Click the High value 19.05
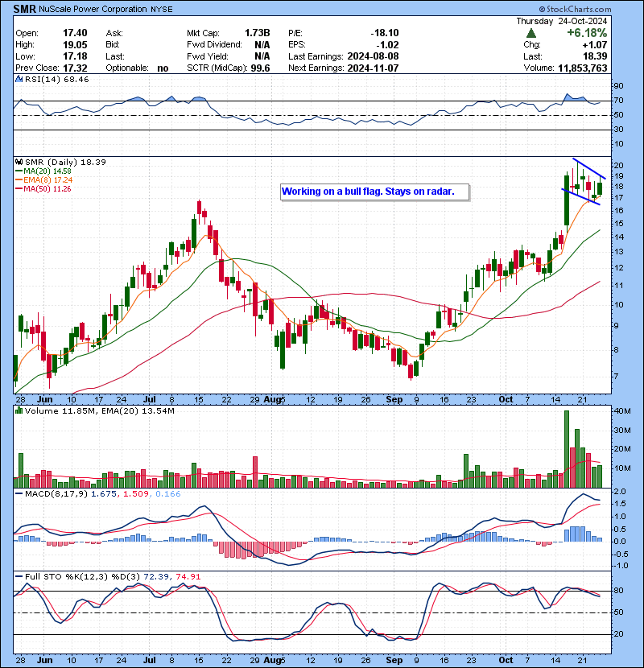 pos(75,44)
